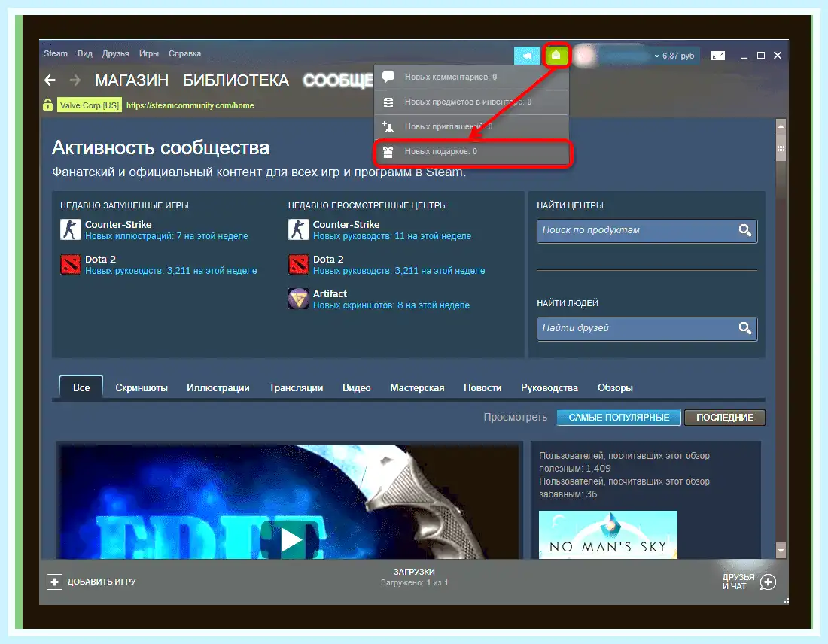Click ПОСЛЕДНИЕ button
This screenshot has height=644, width=828.
[724, 417]
